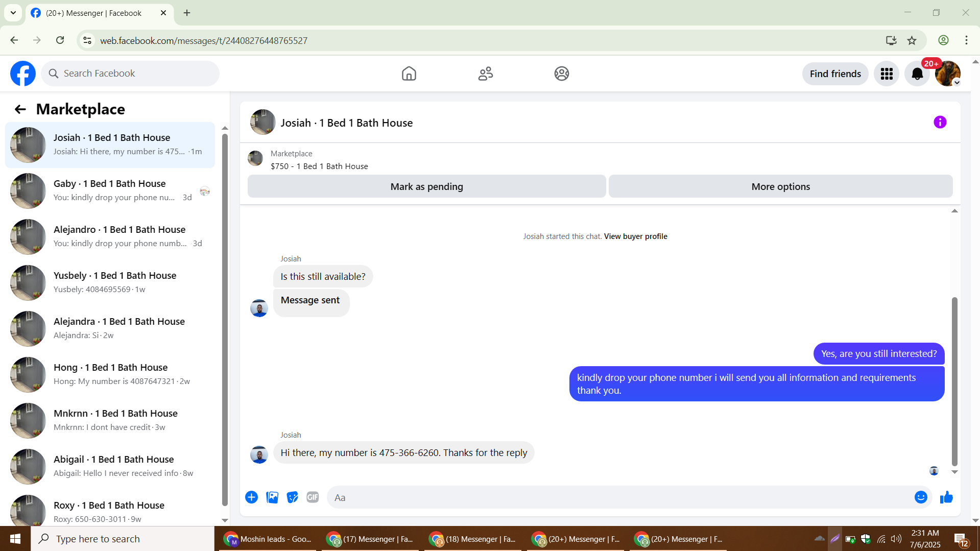Click the browser address bar URL

[203, 40]
